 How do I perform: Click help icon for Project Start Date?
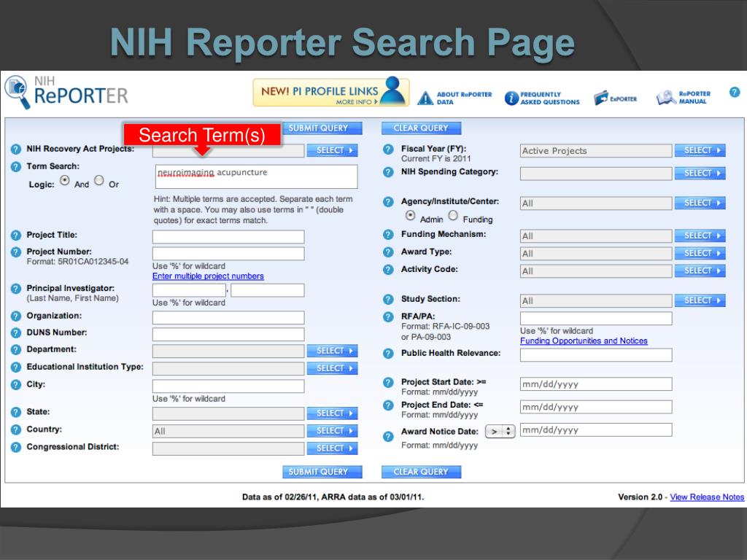388,382
